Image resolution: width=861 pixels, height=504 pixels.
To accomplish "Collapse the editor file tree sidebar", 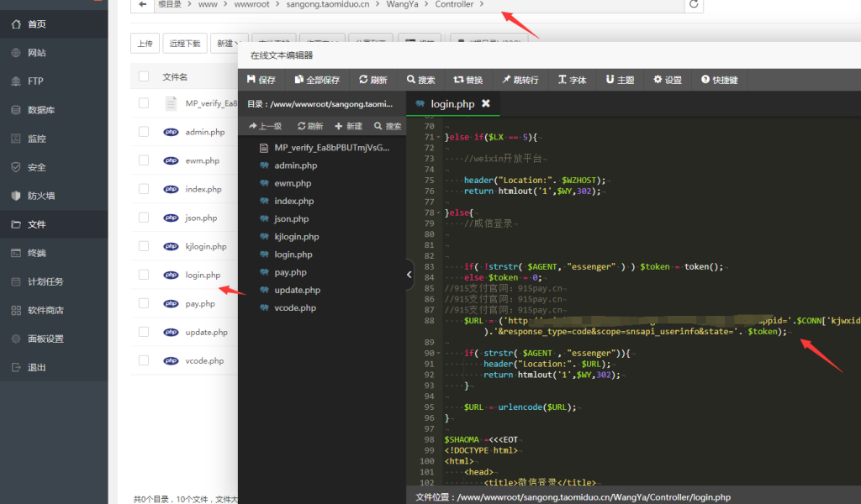I will [409, 274].
